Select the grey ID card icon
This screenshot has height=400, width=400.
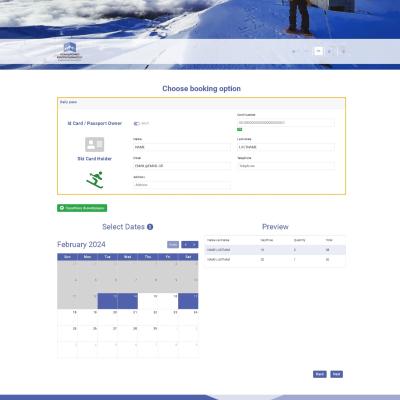tap(95, 144)
